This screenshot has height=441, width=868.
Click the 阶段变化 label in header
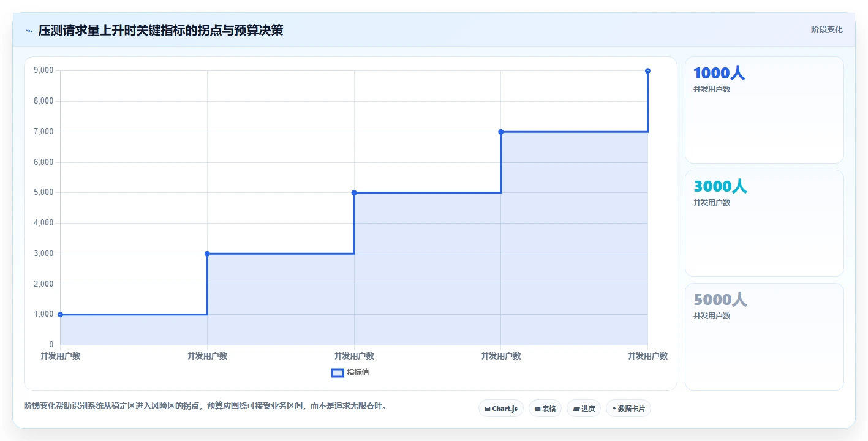(x=827, y=30)
